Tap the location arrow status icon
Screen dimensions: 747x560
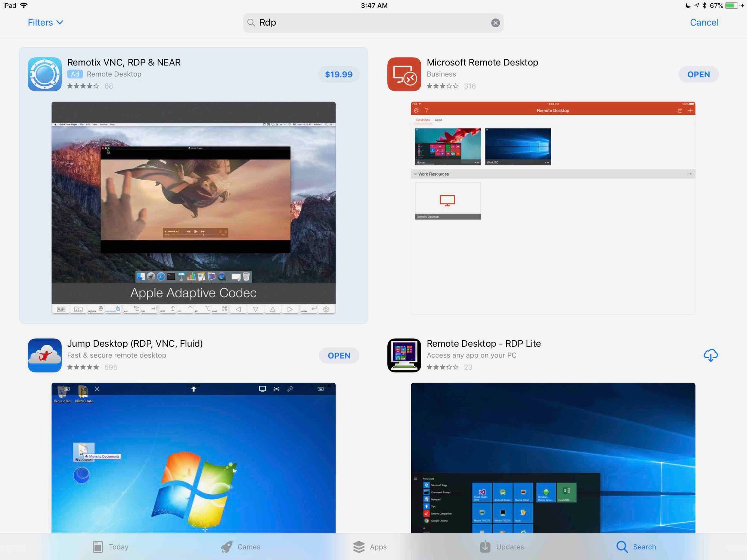pyautogui.click(x=697, y=6)
